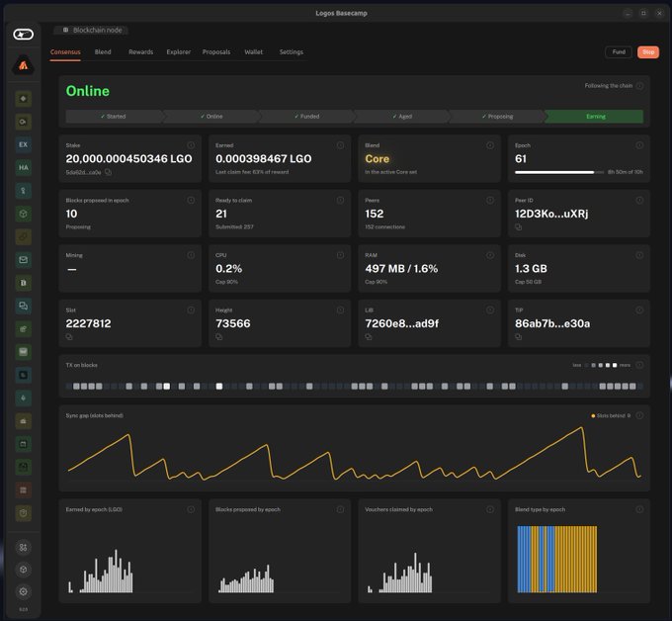672x621 pixels.
Task: Show info for Vouchers claimed by epoch chart
Action: click(x=490, y=509)
